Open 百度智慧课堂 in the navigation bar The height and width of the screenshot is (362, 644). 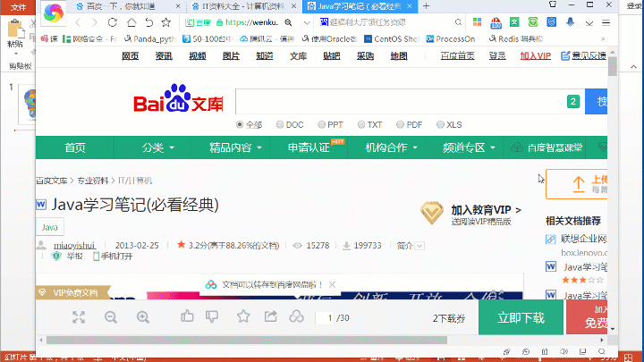click(547, 147)
